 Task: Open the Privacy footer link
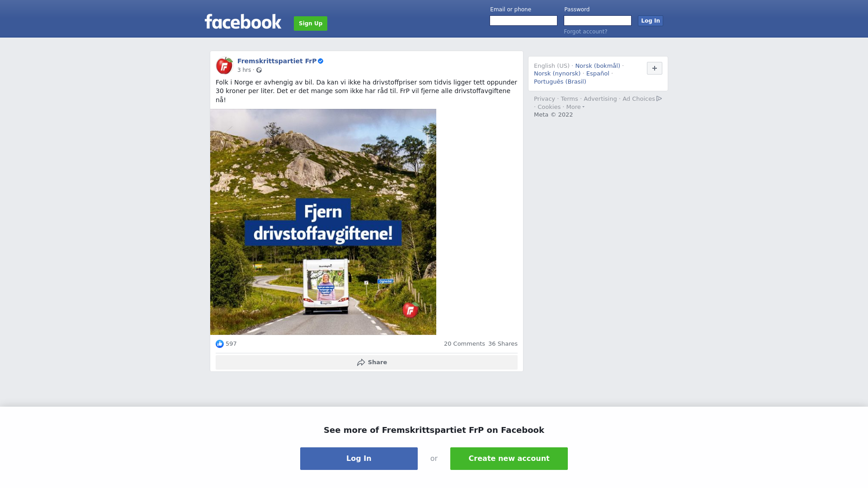pos(544,99)
